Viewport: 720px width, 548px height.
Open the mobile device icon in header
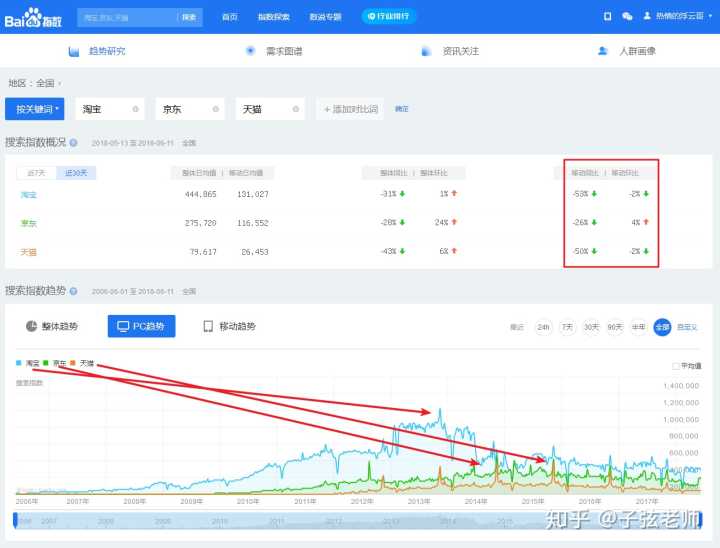[607, 16]
